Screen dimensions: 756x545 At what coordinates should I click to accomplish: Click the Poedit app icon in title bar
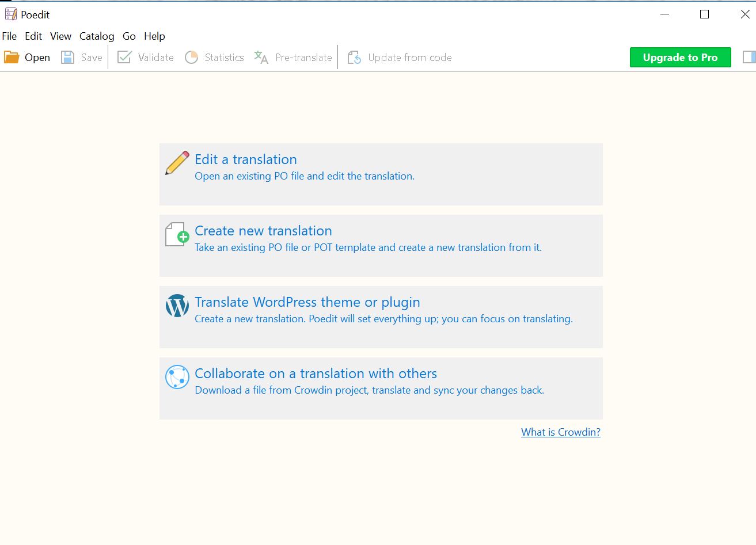tap(11, 14)
